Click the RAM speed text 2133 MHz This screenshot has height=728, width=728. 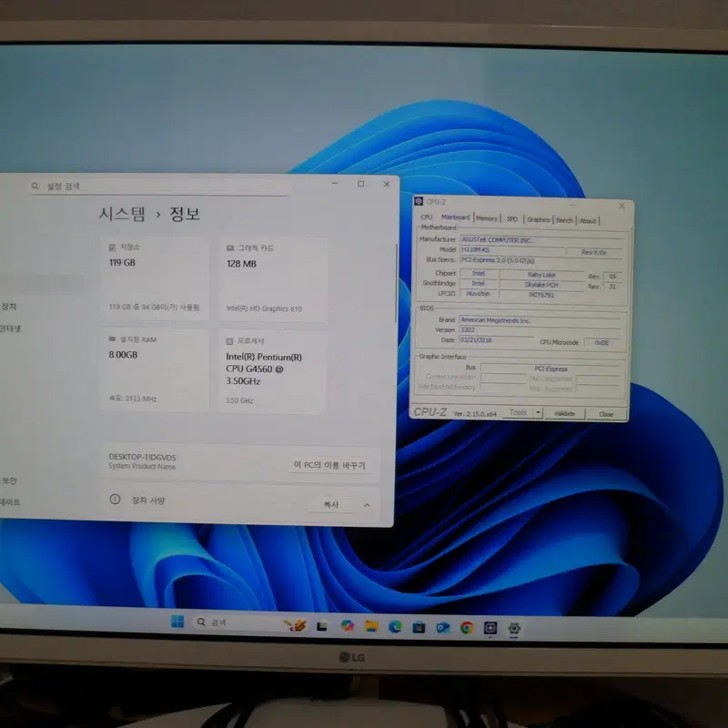point(132,399)
